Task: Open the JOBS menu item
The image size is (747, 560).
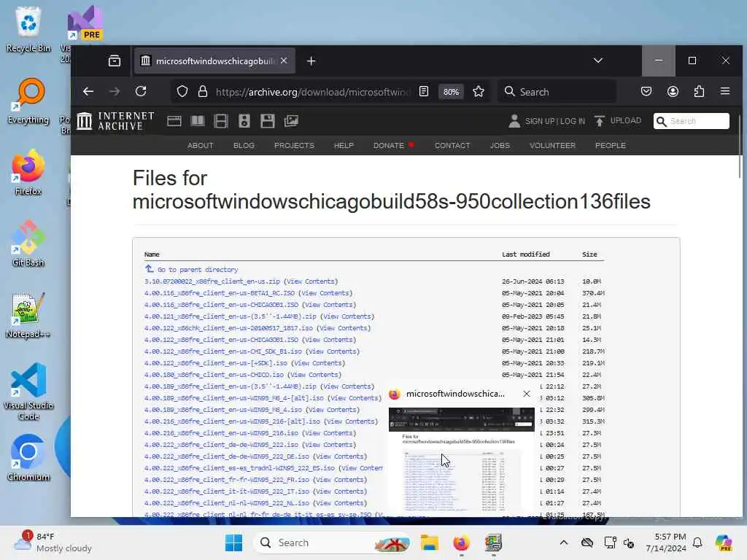Action: click(500, 145)
